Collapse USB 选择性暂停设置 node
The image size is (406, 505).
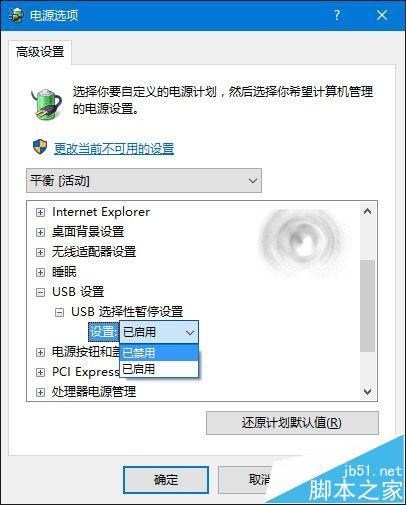[59, 312]
